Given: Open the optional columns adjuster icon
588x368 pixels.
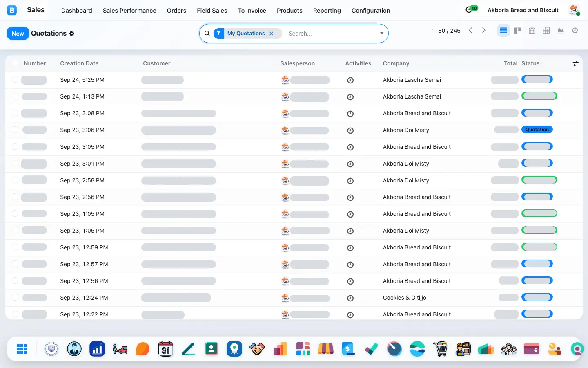Looking at the screenshot, I should click(575, 64).
